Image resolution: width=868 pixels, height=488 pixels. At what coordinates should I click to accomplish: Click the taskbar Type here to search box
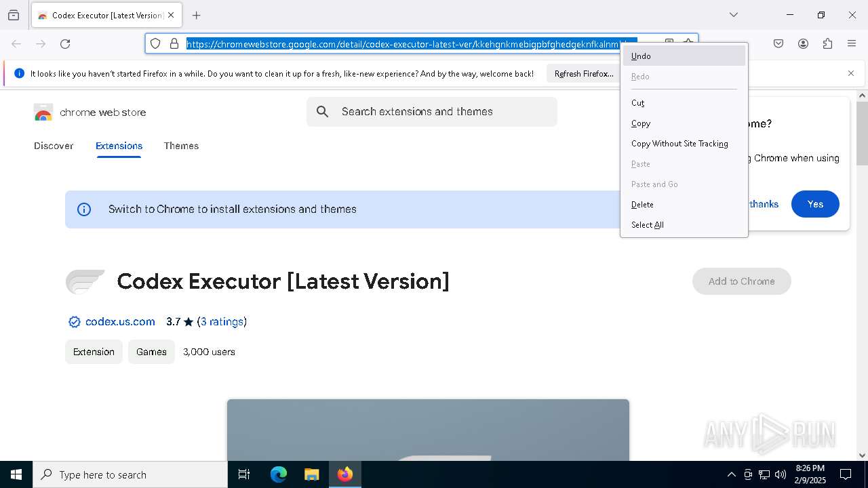coord(130,474)
